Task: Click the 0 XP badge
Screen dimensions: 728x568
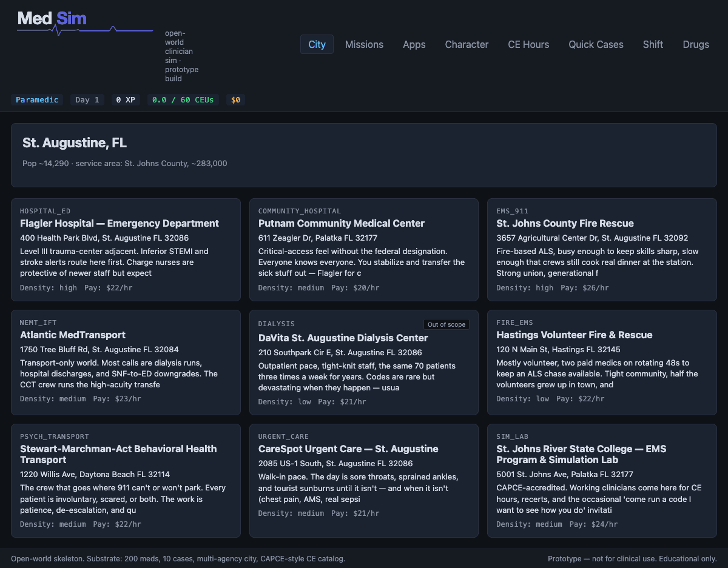Action: (126, 99)
